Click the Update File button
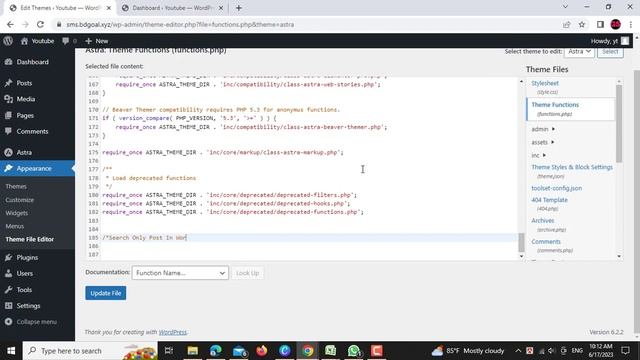The image size is (640, 360). 106,293
